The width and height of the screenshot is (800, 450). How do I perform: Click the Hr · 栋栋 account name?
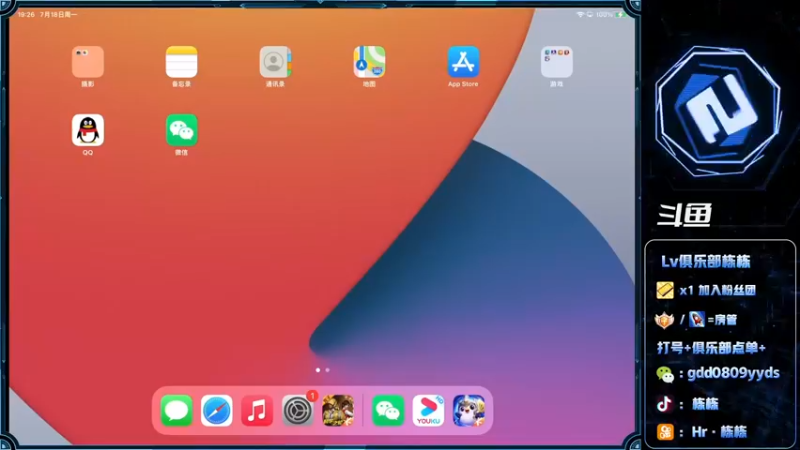coord(719,432)
